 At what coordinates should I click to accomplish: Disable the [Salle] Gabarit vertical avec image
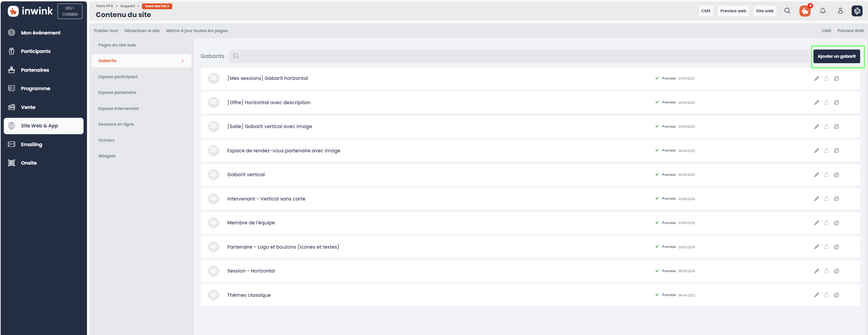coord(836,127)
